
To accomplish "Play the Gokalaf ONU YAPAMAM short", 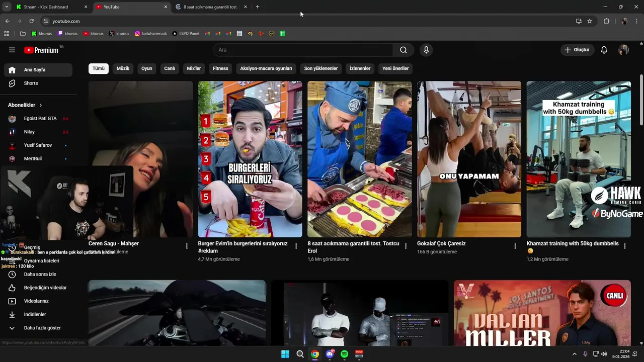I will pyautogui.click(x=469, y=159).
